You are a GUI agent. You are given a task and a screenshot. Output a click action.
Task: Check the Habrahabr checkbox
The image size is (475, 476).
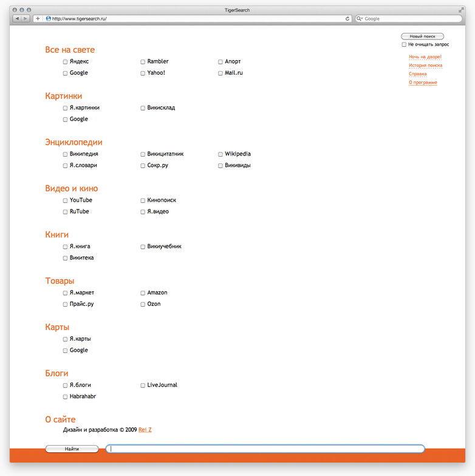[x=65, y=397]
